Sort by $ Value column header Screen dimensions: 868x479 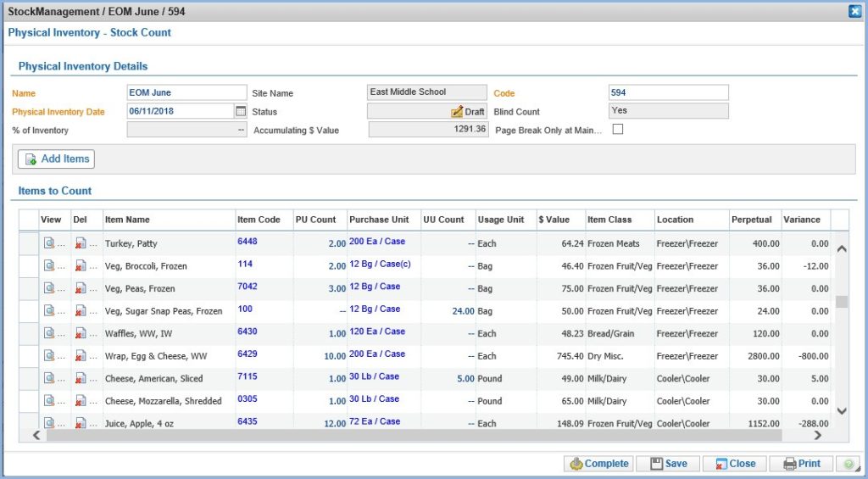[554, 220]
